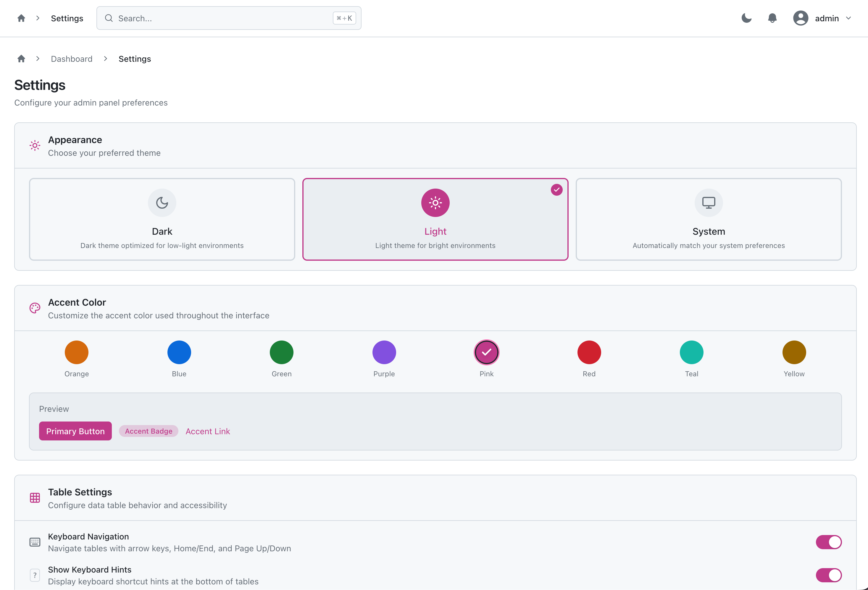868x590 pixels.
Task: Pick the Blue accent color swatch
Action: [x=179, y=352]
